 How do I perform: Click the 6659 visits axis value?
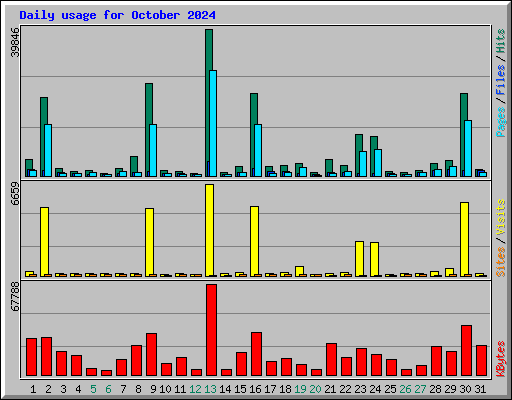coord(15,194)
